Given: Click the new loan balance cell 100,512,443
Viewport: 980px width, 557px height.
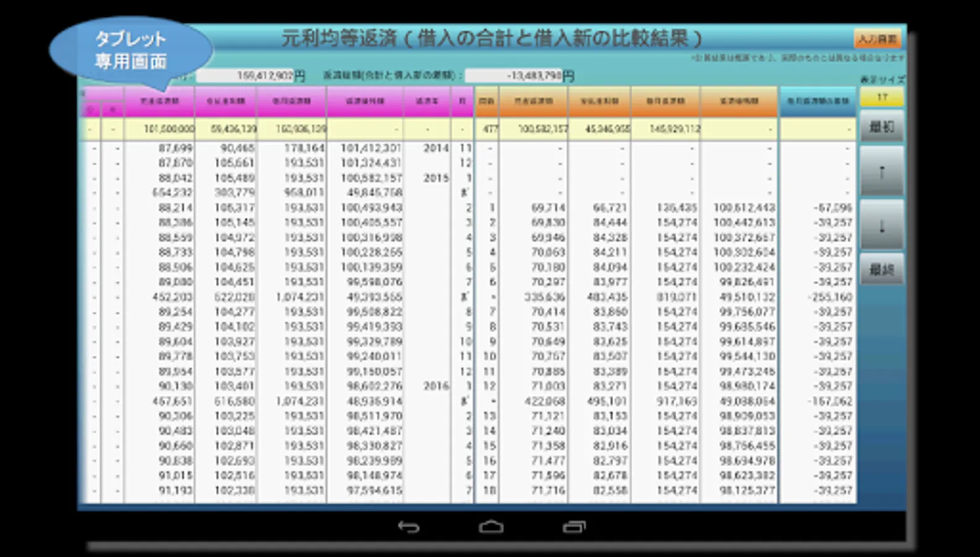Looking at the screenshot, I should point(744,208).
